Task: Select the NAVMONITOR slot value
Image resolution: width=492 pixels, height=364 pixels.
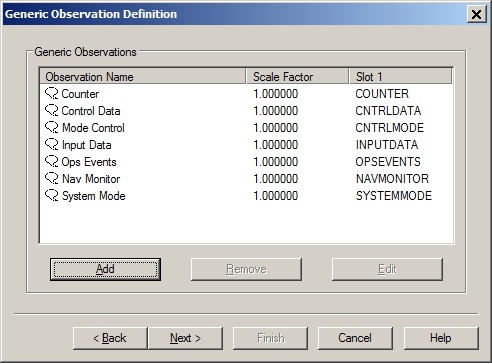Action: click(392, 179)
